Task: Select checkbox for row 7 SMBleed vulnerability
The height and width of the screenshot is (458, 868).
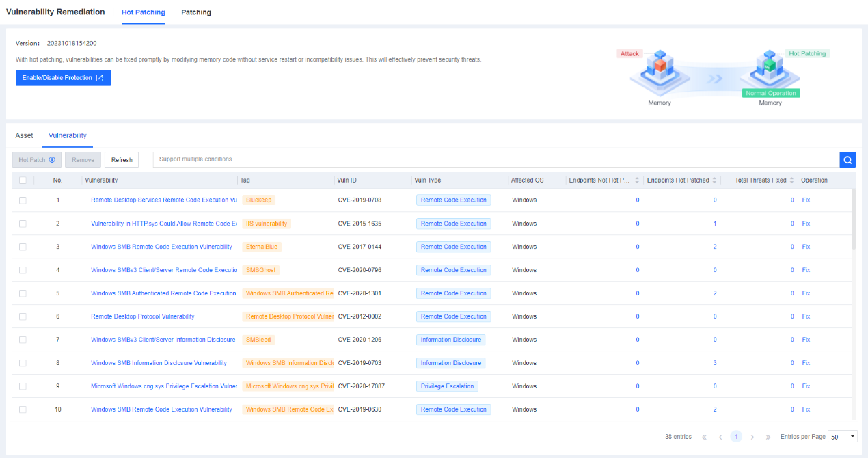Action: (23, 340)
